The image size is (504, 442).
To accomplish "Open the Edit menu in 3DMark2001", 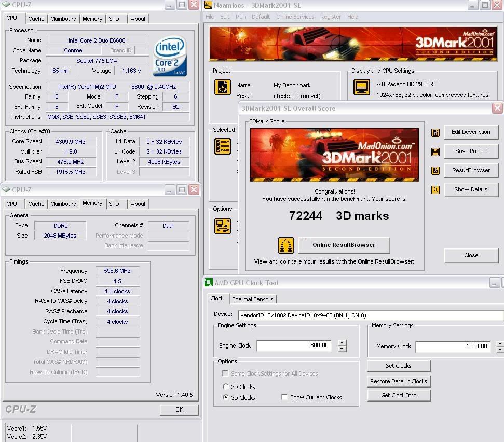I will click(x=225, y=17).
